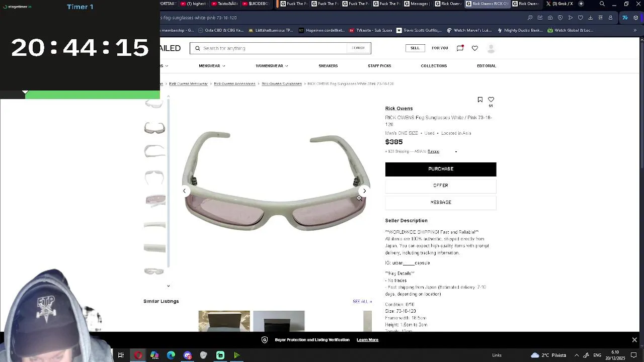Click the ENG language indicator
Viewport: 644px width, 362px height.
point(597,355)
